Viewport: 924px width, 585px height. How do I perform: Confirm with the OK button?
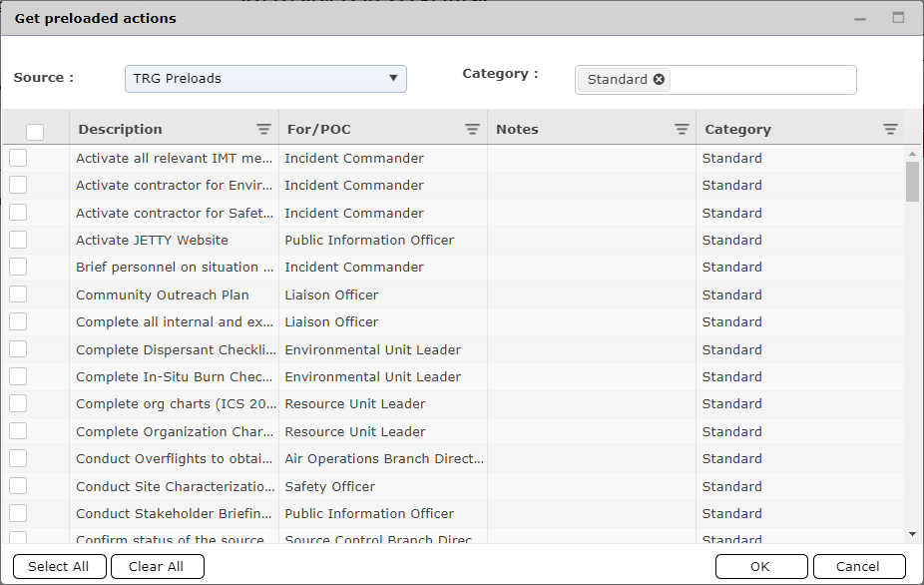point(760,566)
